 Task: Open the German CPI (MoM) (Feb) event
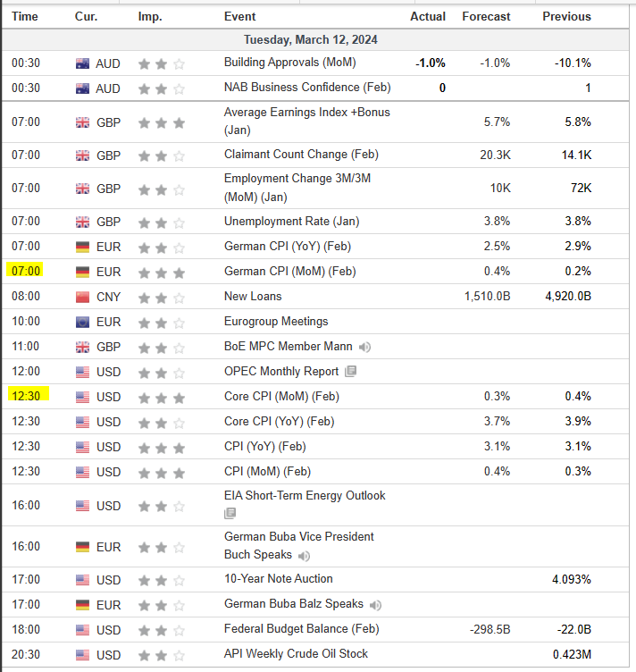click(x=289, y=271)
